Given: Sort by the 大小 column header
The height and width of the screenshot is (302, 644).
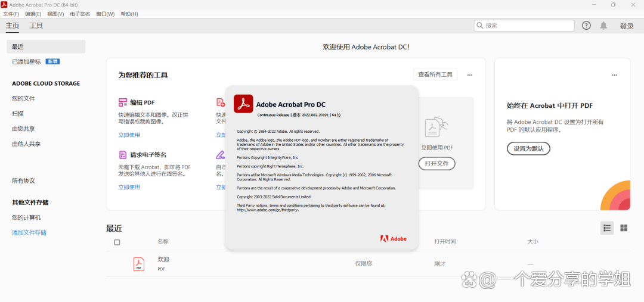Looking at the screenshot, I should point(532,242).
